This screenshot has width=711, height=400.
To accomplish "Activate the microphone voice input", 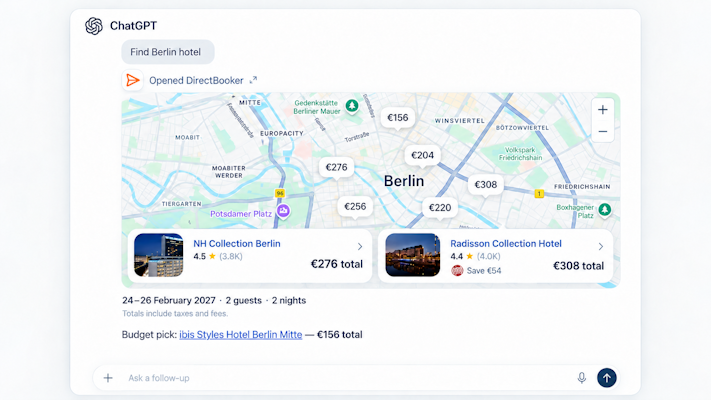I will [x=582, y=378].
